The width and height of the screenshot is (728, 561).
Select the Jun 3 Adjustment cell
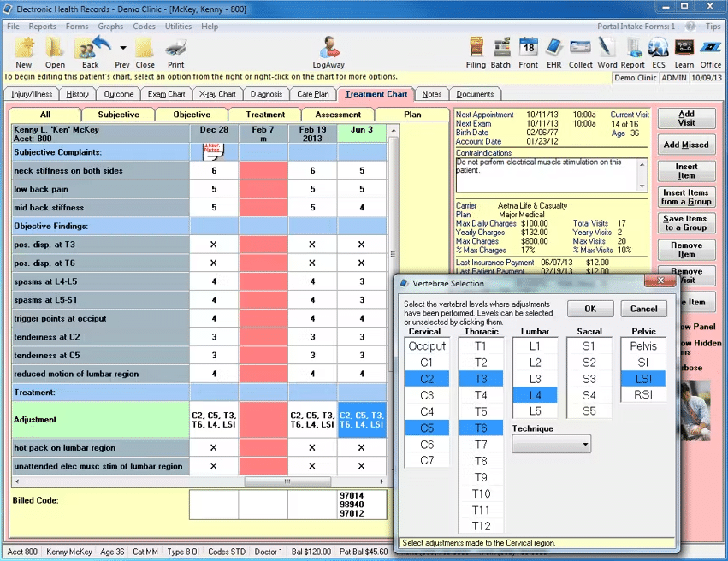pos(362,420)
